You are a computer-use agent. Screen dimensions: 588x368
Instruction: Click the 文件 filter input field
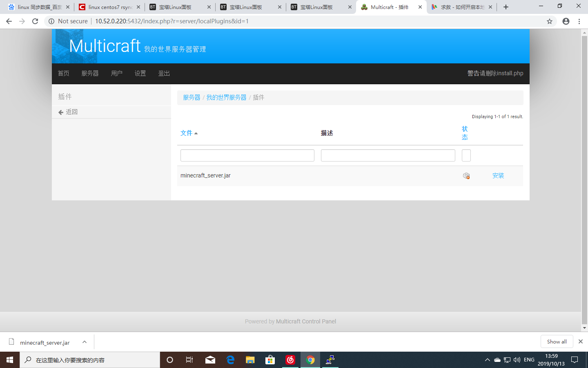[247, 155]
